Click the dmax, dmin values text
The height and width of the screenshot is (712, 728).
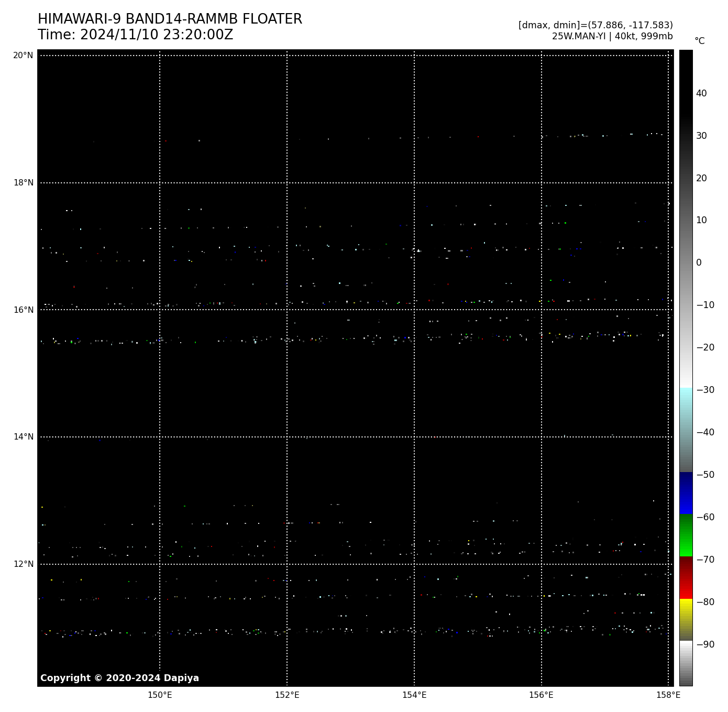click(x=595, y=25)
